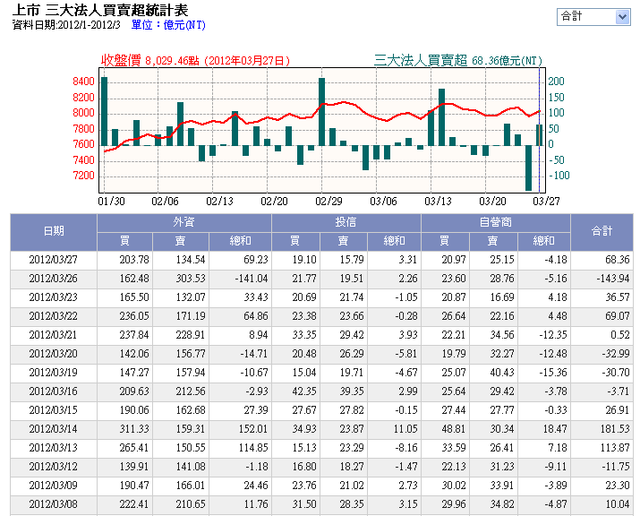Click dealer net value 18.47
The image size is (640, 516).
pyautogui.click(x=555, y=429)
